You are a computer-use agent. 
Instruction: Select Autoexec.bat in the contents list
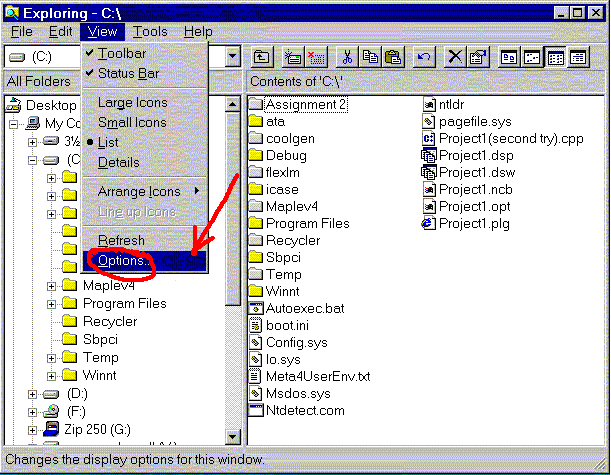(x=304, y=308)
